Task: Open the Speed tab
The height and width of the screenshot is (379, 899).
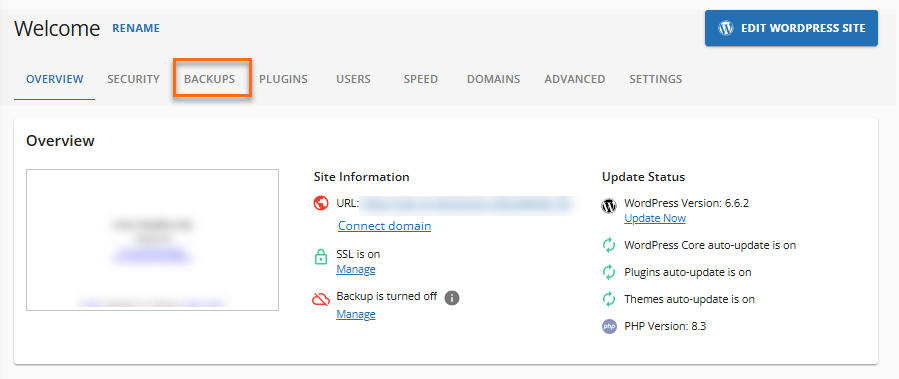Action: click(x=420, y=79)
